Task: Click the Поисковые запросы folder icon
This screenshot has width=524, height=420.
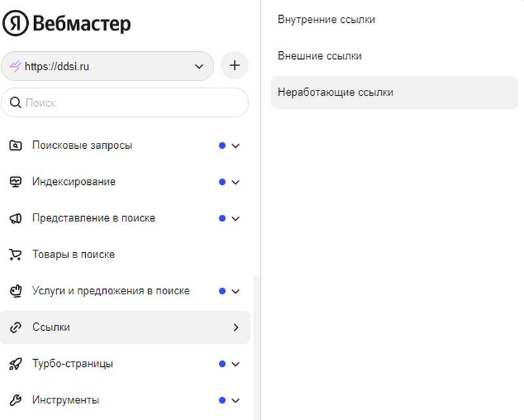Action: [15, 145]
